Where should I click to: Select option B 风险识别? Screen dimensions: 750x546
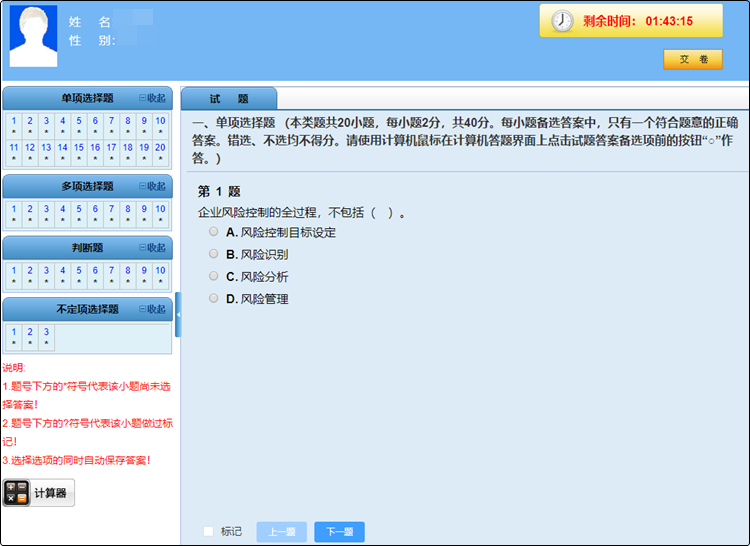213,254
